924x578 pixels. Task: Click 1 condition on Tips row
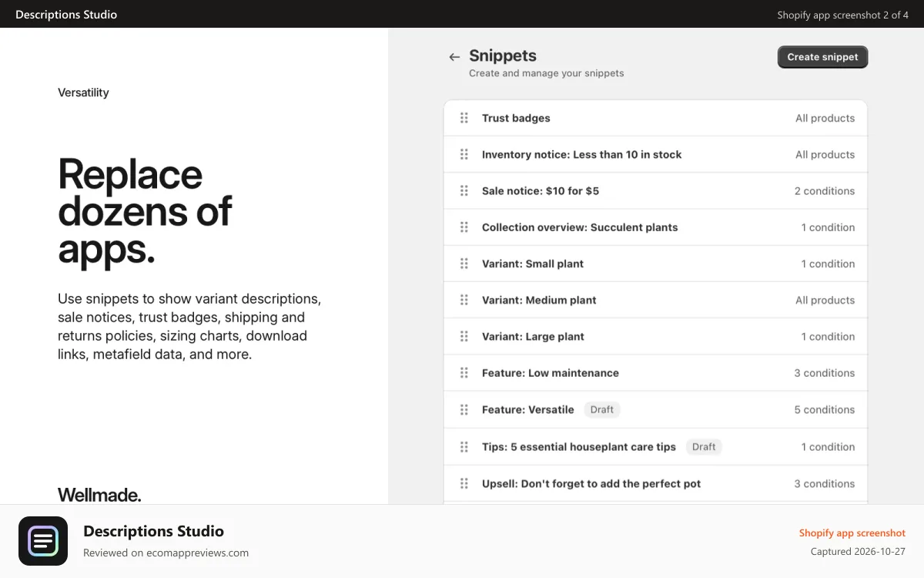(828, 447)
